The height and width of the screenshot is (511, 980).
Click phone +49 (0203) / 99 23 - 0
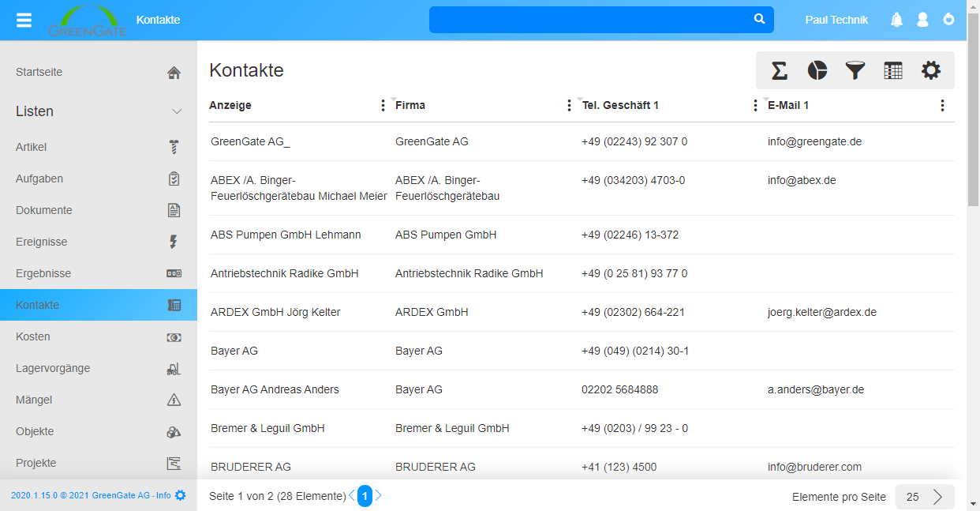pyautogui.click(x=634, y=428)
